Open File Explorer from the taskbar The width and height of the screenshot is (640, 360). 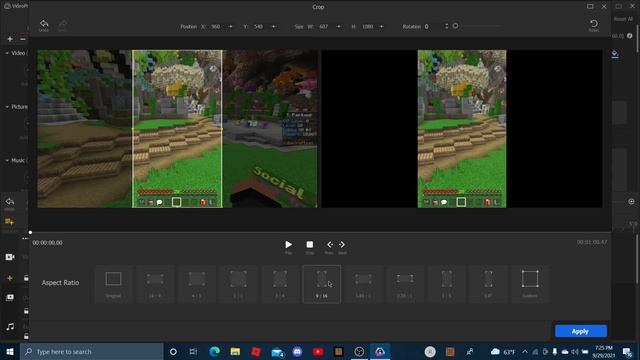click(235, 351)
